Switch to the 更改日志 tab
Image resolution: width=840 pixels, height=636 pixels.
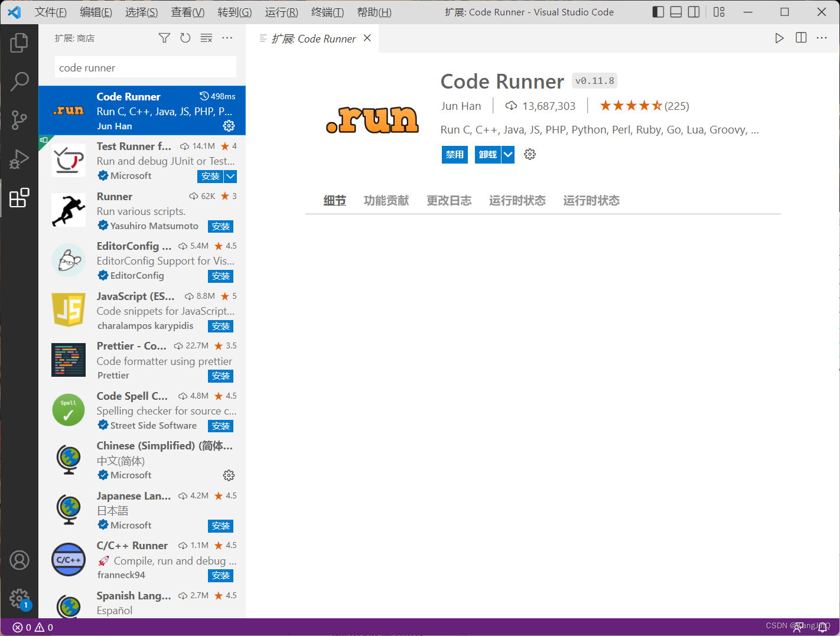(x=449, y=201)
